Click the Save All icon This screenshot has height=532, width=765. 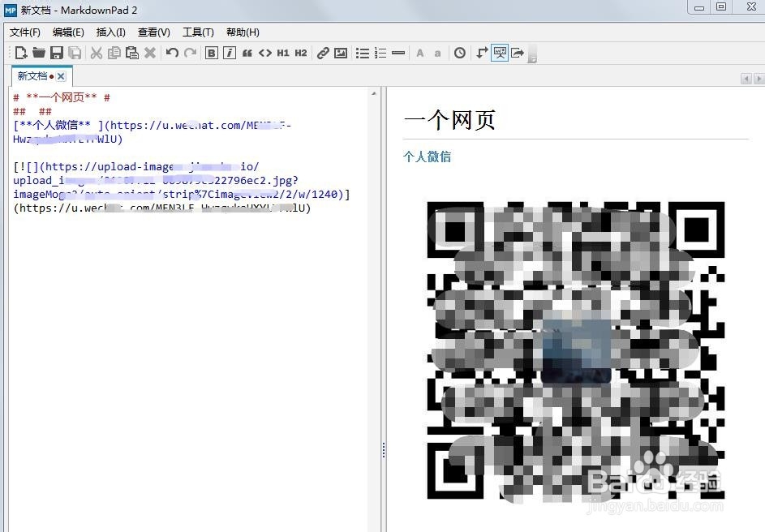click(75, 53)
